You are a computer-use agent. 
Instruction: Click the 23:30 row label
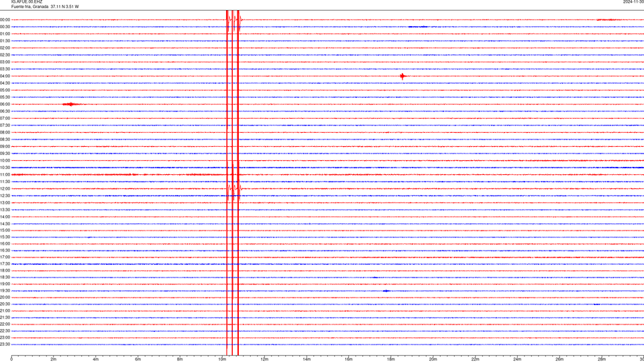5,345
